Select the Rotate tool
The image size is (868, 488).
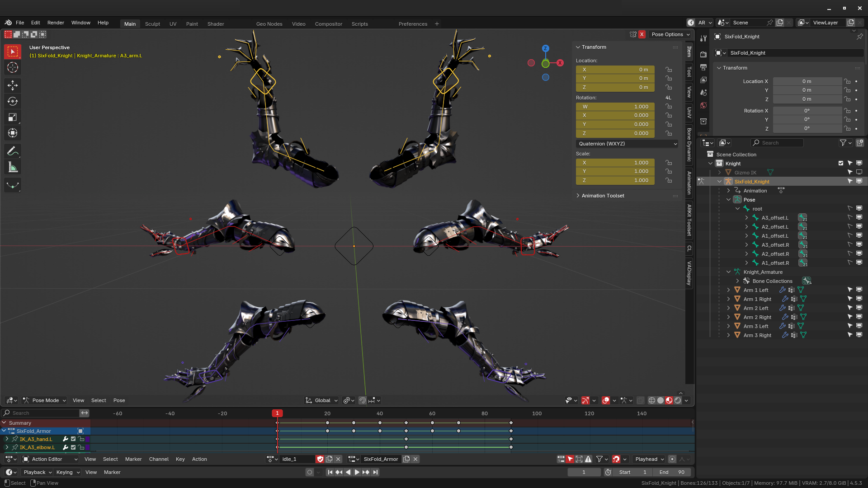pos(13,101)
